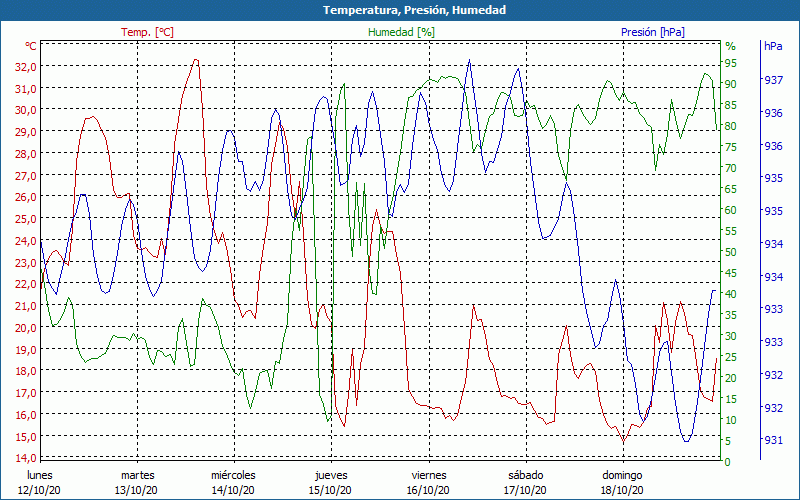Click the '18,0' temperature axis value
The image size is (800, 500).
(27, 371)
